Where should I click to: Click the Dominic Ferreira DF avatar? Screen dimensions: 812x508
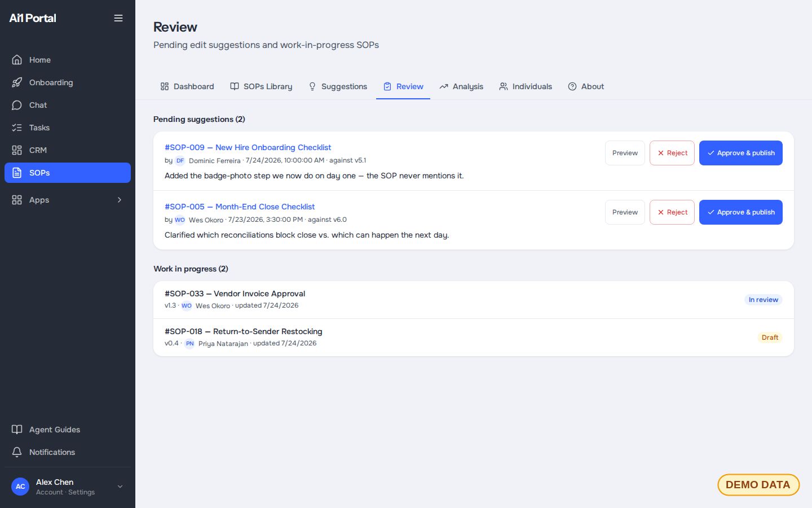coord(180,161)
